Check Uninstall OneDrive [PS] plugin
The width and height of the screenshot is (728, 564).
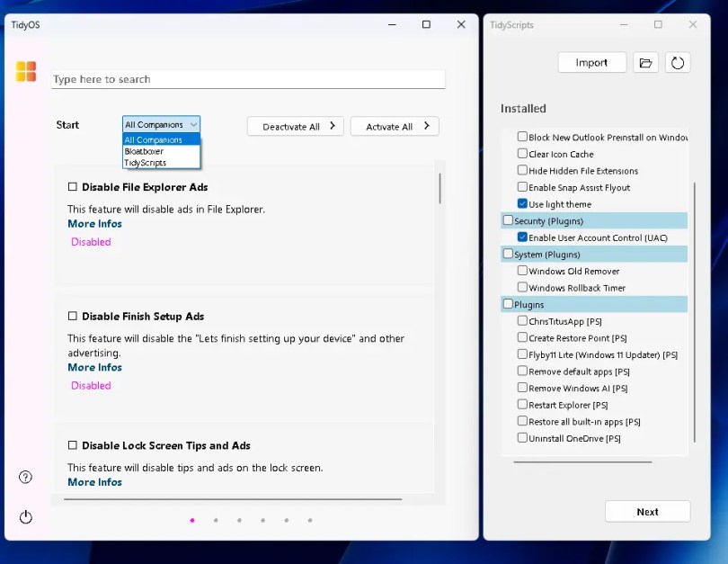click(522, 438)
